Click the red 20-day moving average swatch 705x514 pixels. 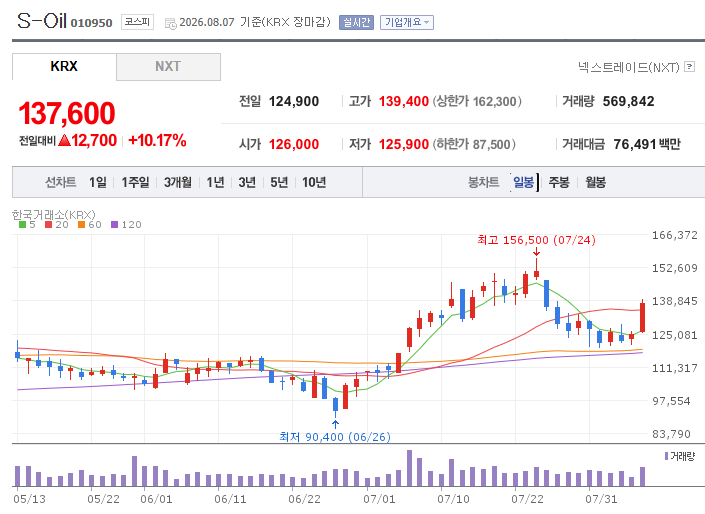click(x=49, y=224)
